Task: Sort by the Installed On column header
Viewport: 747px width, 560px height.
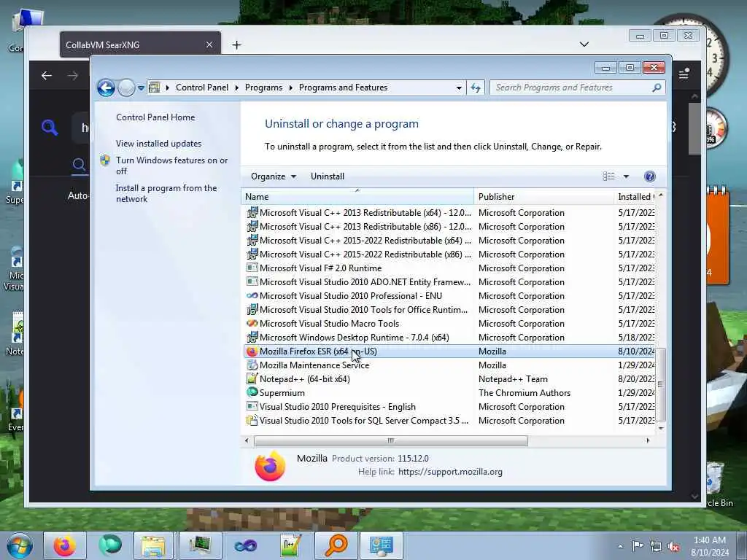Action: point(635,197)
